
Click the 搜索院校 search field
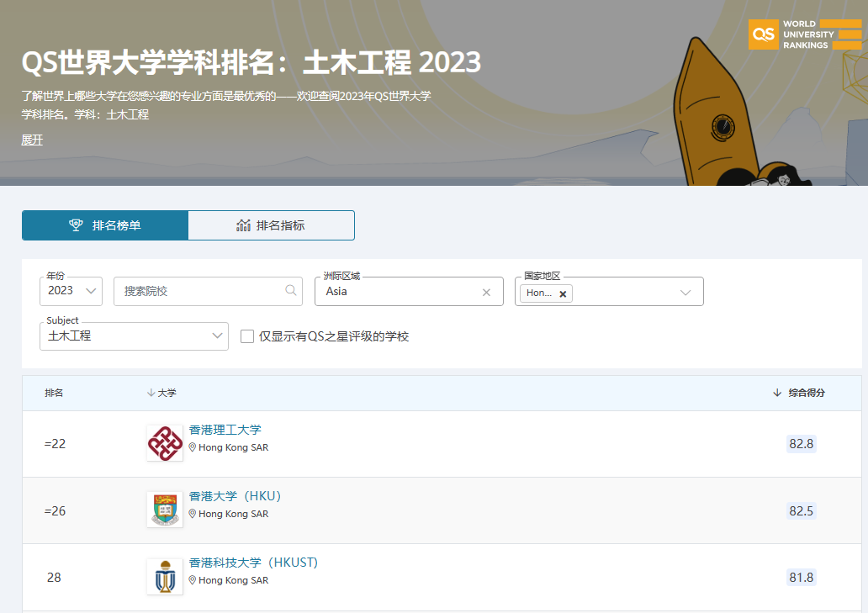click(x=208, y=291)
